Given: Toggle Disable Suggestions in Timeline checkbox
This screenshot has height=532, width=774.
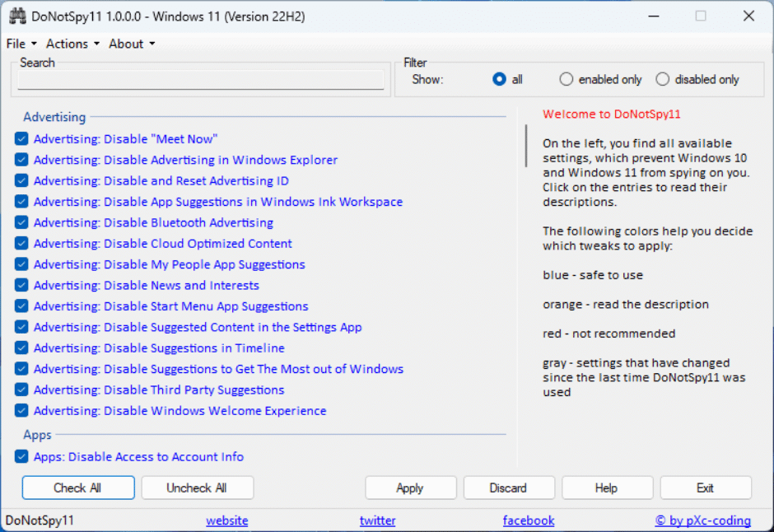Looking at the screenshot, I should click(x=21, y=348).
